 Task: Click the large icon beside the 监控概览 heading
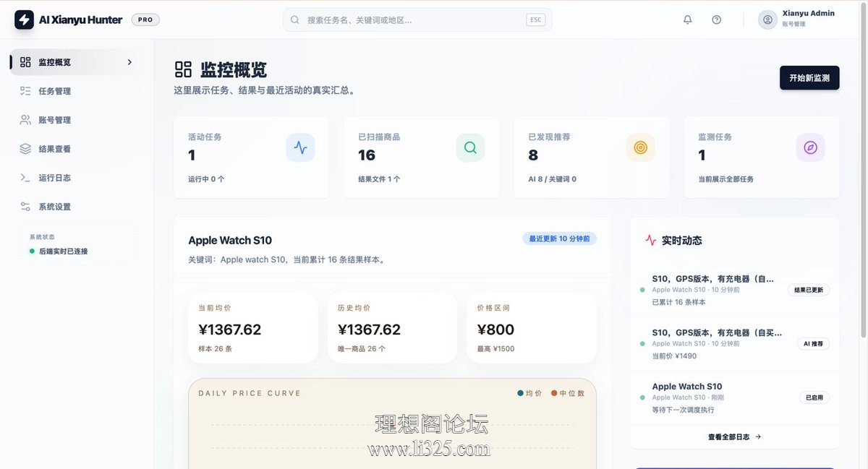[x=183, y=69]
